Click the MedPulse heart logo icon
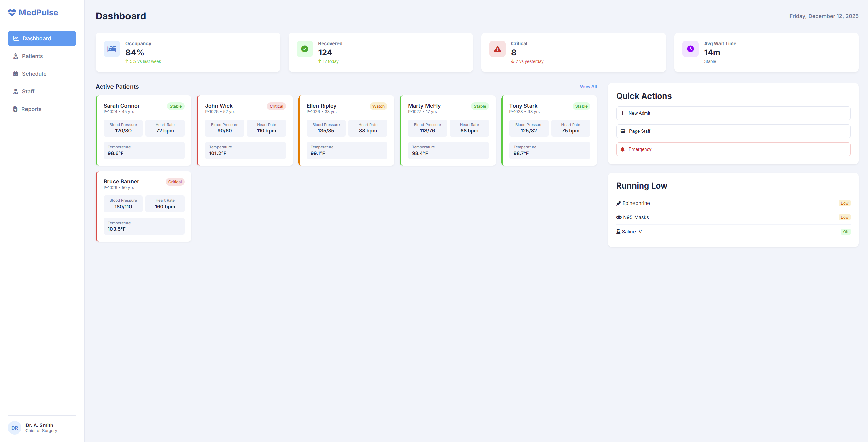 [12, 13]
